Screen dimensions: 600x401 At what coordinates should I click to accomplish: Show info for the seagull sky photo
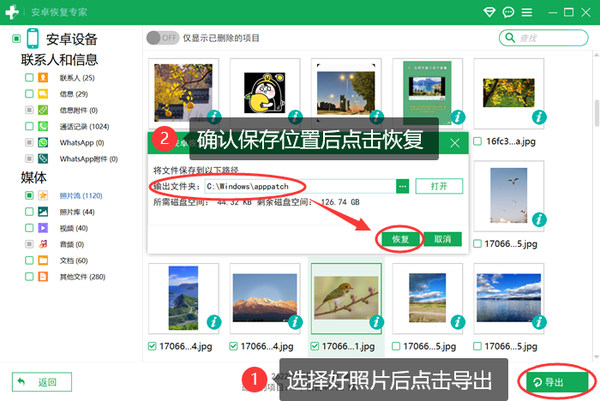pos(539,220)
